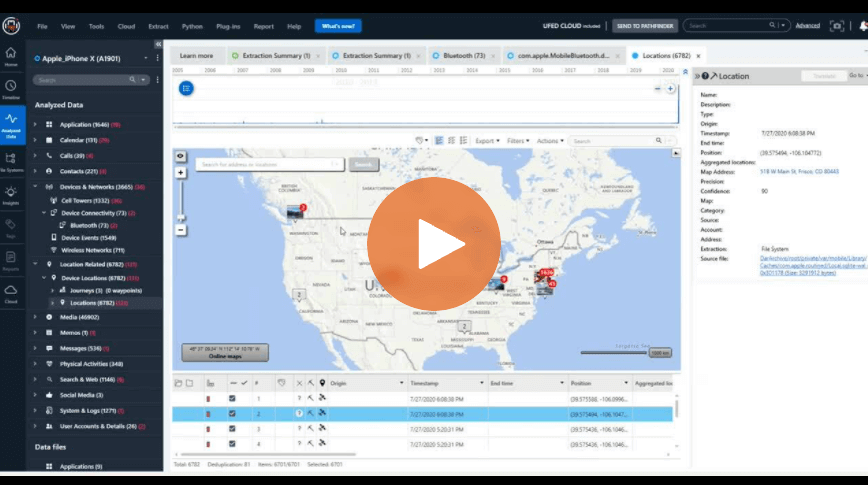Zoom in on the map
The height and width of the screenshot is (485, 868).
pos(180,173)
